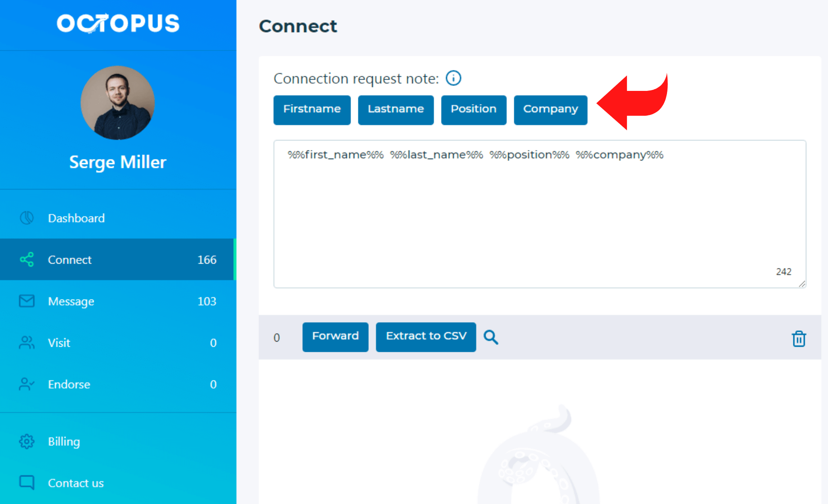828x504 pixels.
Task: Click the text area resize handle
Action: [x=802, y=284]
